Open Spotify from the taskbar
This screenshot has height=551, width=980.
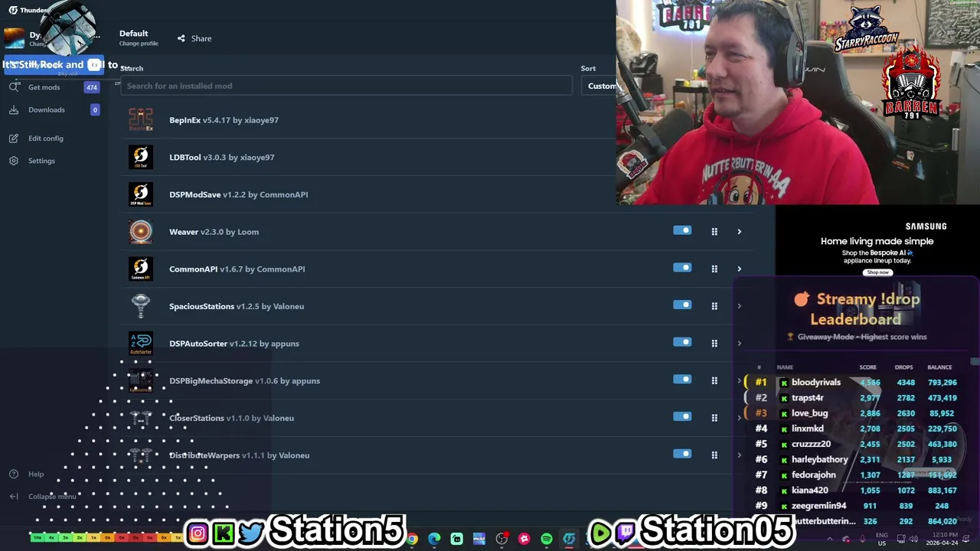pyautogui.click(x=546, y=539)
